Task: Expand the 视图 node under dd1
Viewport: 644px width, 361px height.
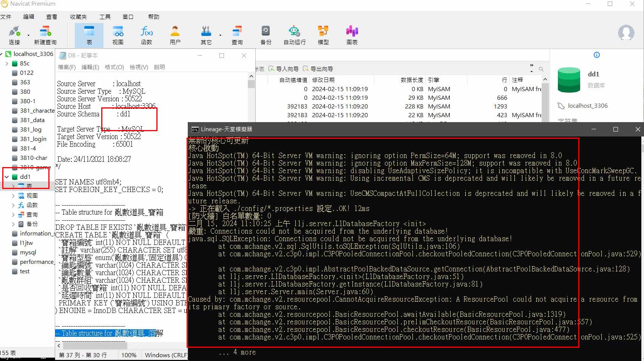Action: pos(13,195)
